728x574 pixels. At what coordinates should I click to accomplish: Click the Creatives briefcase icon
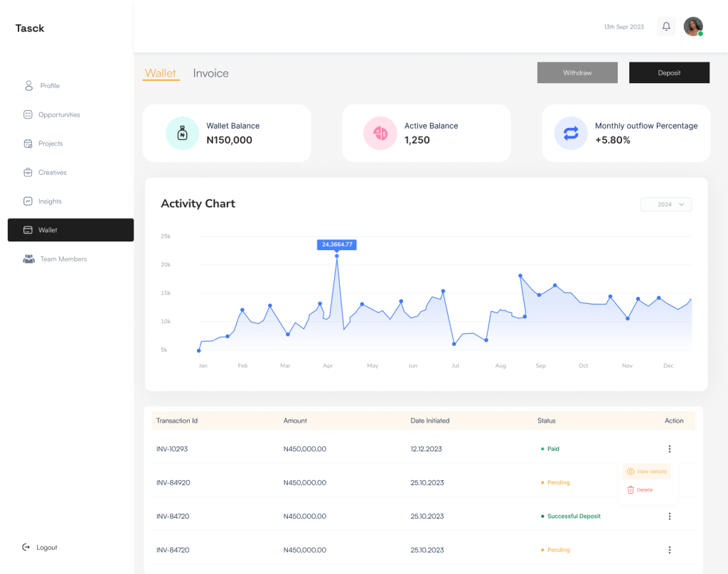(x=28, y=173)
